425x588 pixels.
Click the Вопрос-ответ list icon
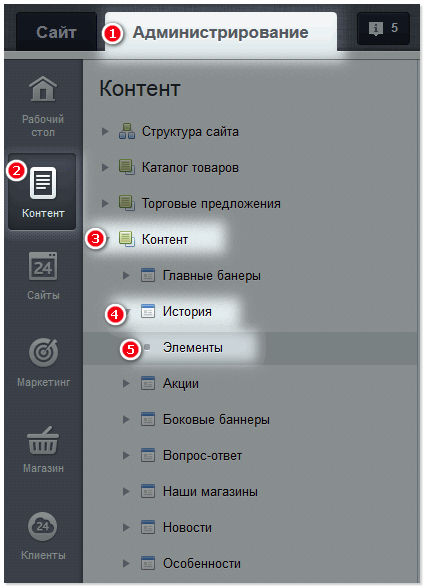pos(148,455)
